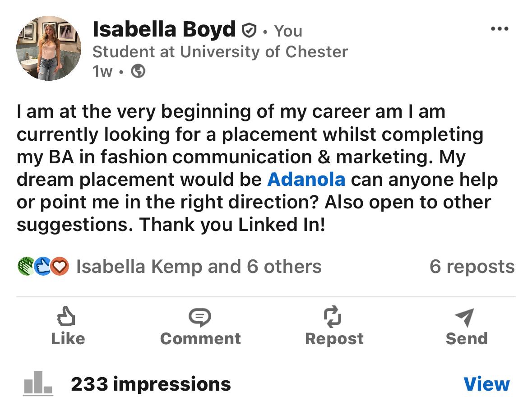The width and height of the screenshot is (532, 406).
Task: Tap the Send paper plane icon
Action: coord(465,318)
